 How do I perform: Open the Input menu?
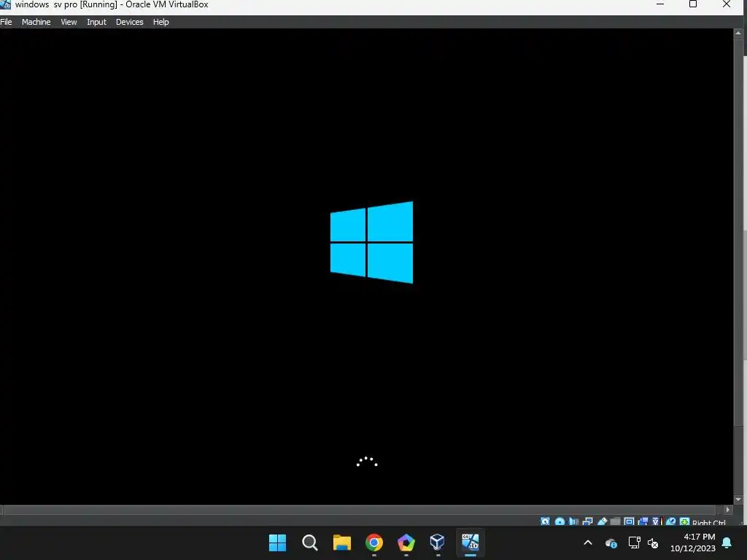[x=96, y=22]
